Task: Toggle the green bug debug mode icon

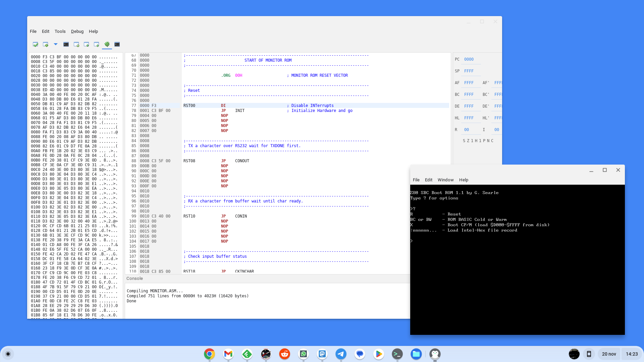Action: coord(107,44)
